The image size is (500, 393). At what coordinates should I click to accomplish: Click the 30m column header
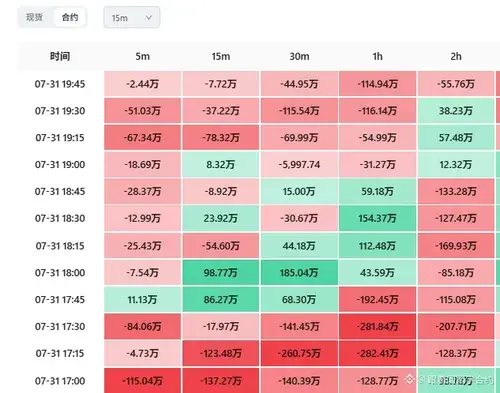click(299, 56)
